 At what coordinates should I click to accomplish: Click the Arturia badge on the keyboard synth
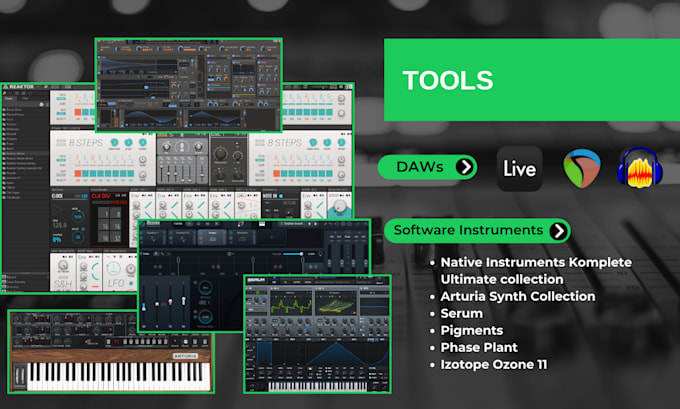(x=185, y=356)
